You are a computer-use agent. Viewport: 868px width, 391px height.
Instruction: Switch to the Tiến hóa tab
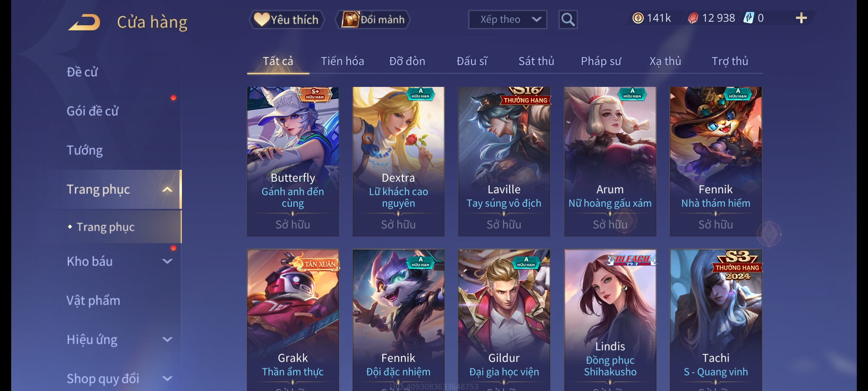point(342,61)
